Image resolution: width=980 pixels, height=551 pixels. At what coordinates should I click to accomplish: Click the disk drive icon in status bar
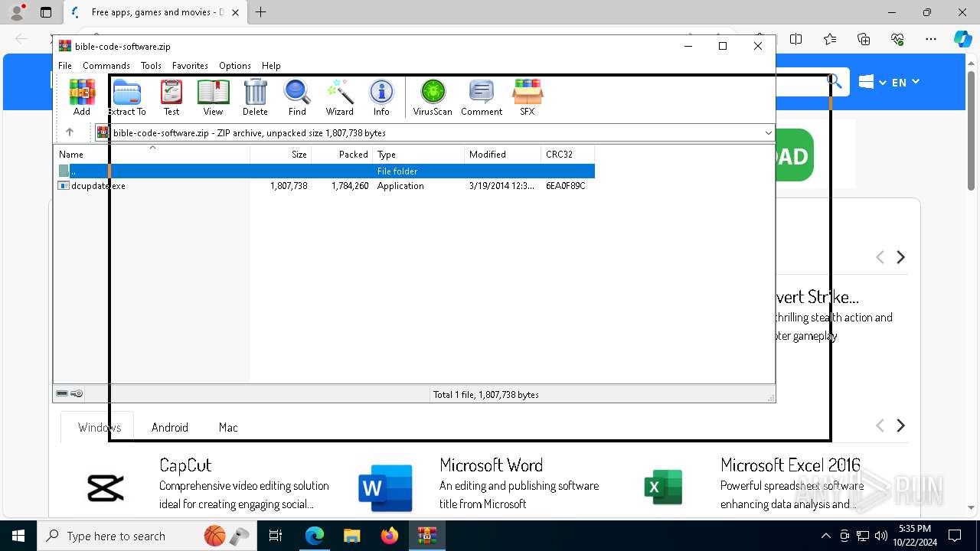click(63, 393)
